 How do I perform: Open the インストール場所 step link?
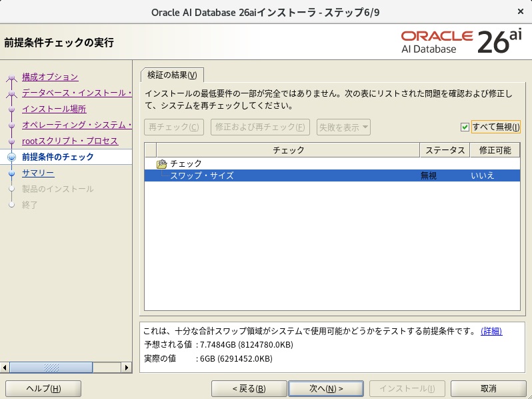tap(54, 109)
